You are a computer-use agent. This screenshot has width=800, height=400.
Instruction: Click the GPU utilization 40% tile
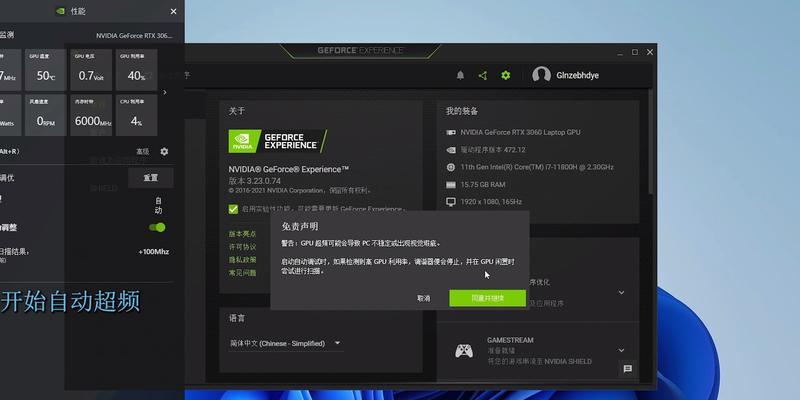click(136, 70)
